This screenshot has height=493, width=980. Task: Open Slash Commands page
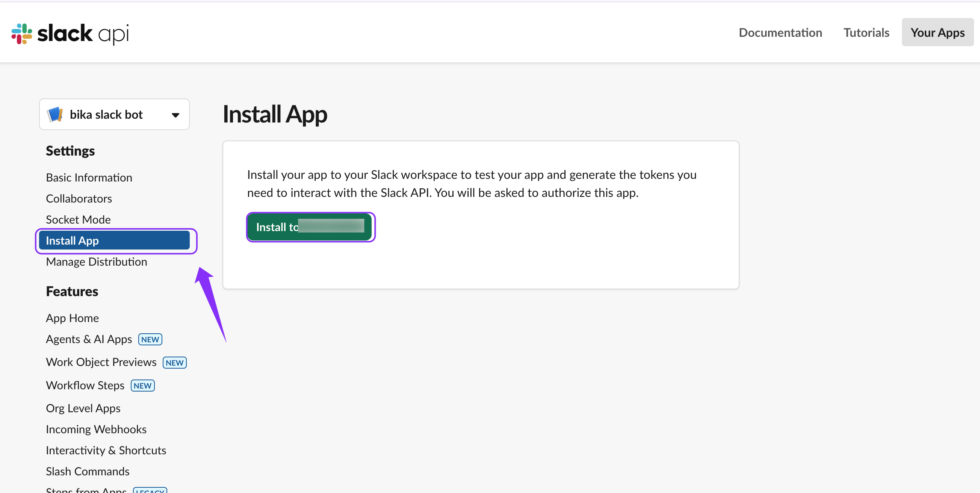pos(88,471)
